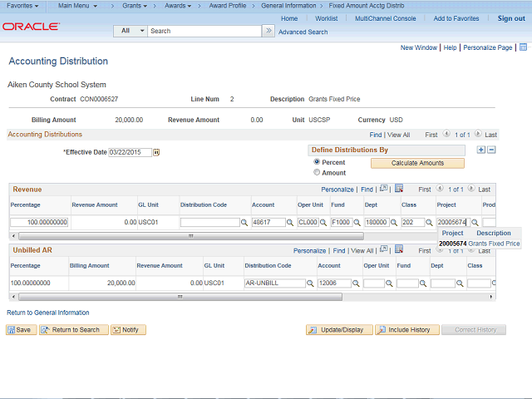Click the Revenue Distribution Code field
This screenshot has width=532, height=399.
click(x=210, y=223)
